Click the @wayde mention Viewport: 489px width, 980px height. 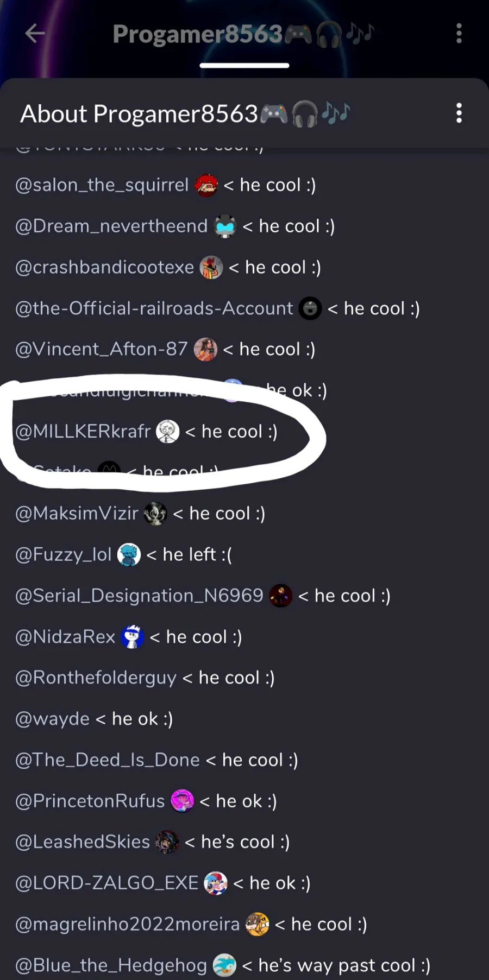click(x=52, y=719)
